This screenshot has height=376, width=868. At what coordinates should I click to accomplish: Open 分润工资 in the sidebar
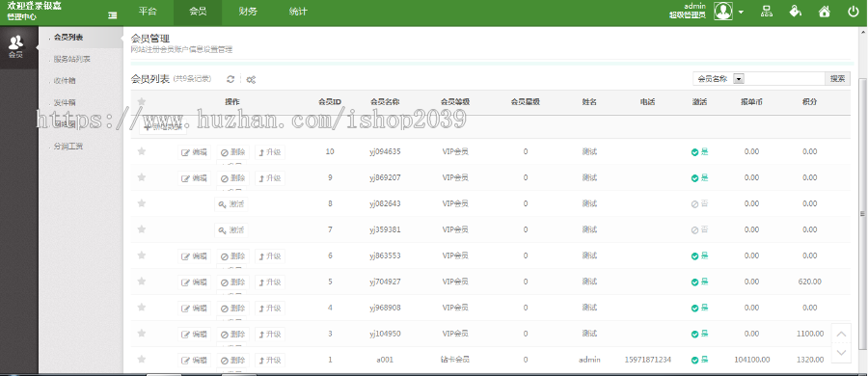[68, 147]
